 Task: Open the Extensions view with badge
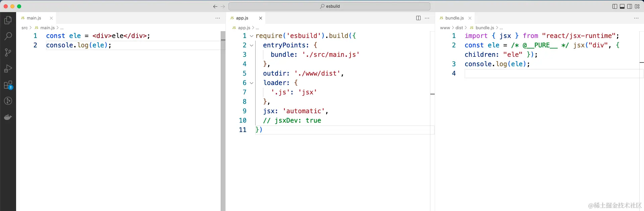pyautogui.click(x=8, y=85)
